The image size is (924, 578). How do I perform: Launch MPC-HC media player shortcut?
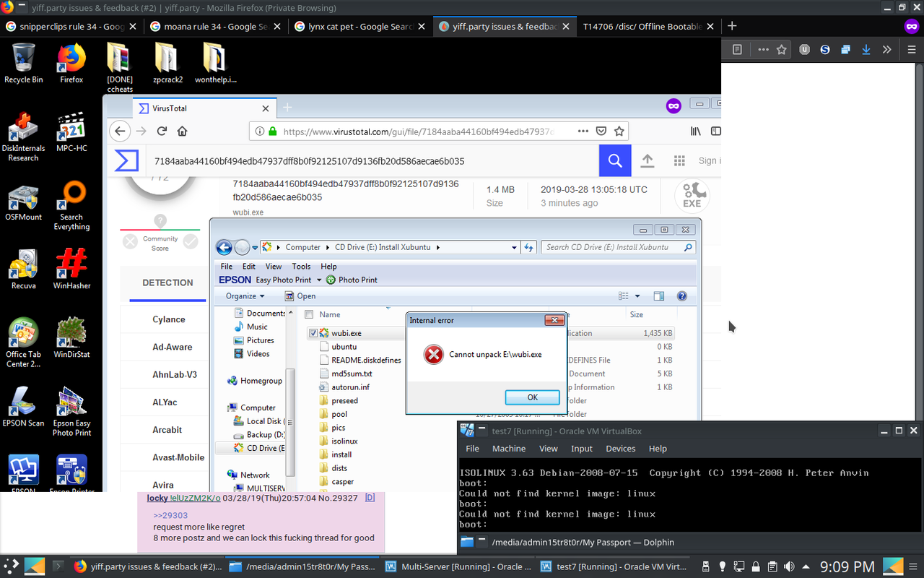click(x=71, y=133)
